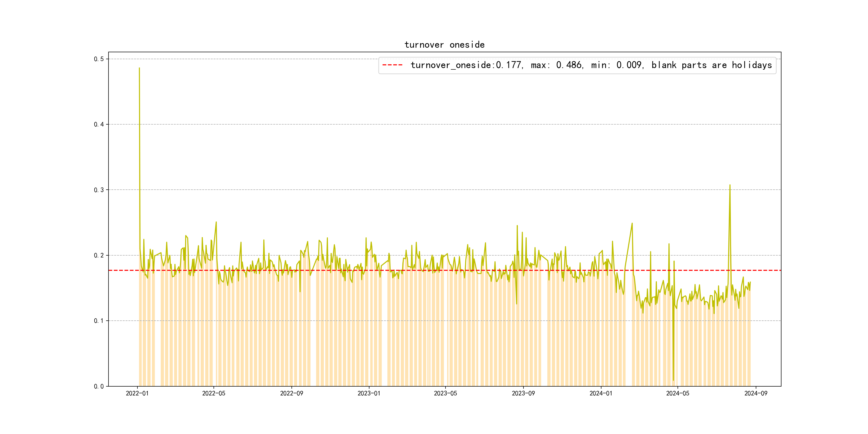Click the x-axis label 2022-01
868x434 pixels.
click(137, 394)
